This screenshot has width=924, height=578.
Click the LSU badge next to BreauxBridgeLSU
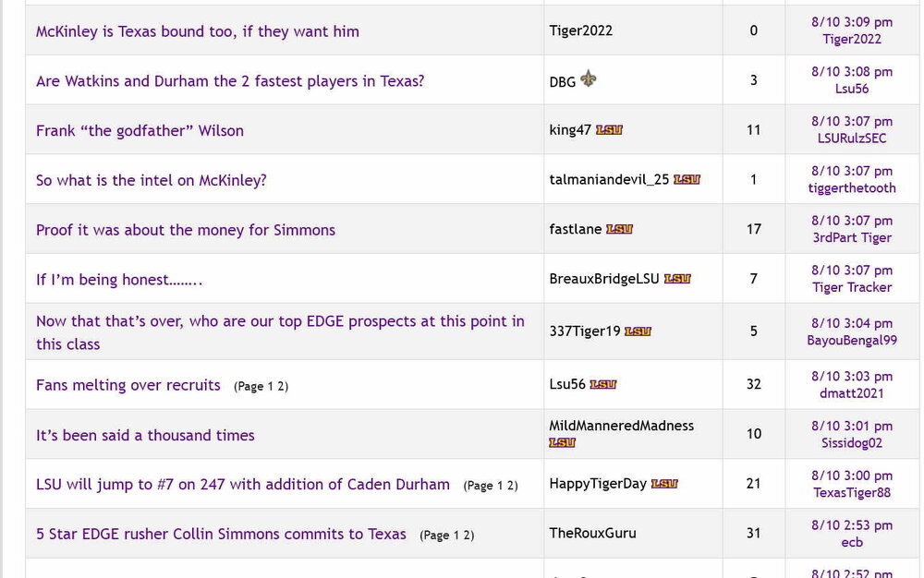click(677, 279)
